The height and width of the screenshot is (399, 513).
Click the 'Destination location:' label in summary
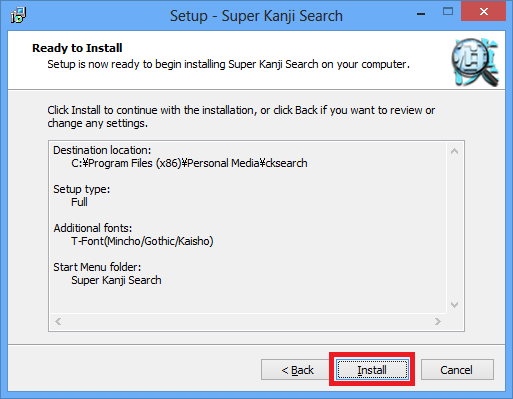tap(102, 150)
